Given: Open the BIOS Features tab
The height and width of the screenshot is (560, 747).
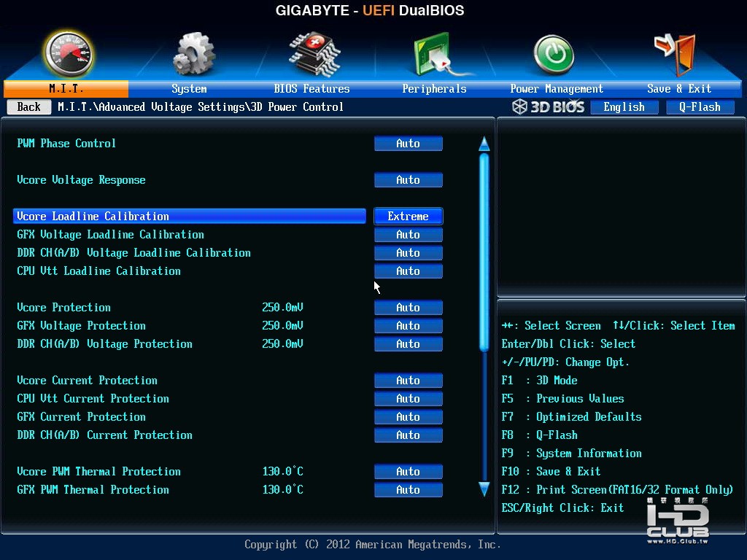Looking at the screenshot, I should click(x=311, y=88).
